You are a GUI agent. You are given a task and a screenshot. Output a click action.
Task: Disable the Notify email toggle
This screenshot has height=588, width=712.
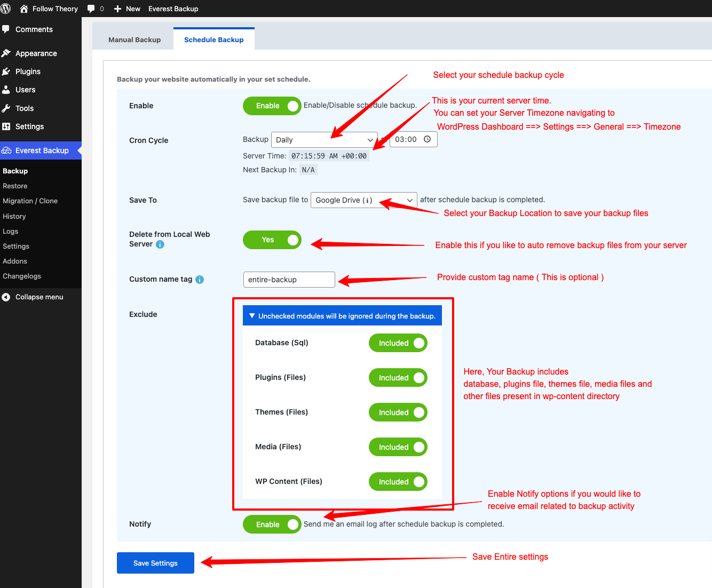[x=272, y=525]
